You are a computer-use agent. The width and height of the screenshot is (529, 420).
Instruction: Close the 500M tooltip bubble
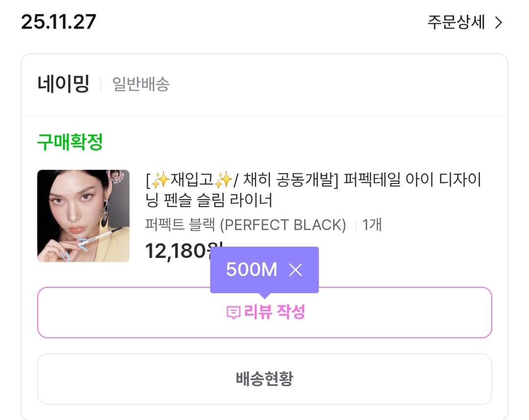point(295,270)
